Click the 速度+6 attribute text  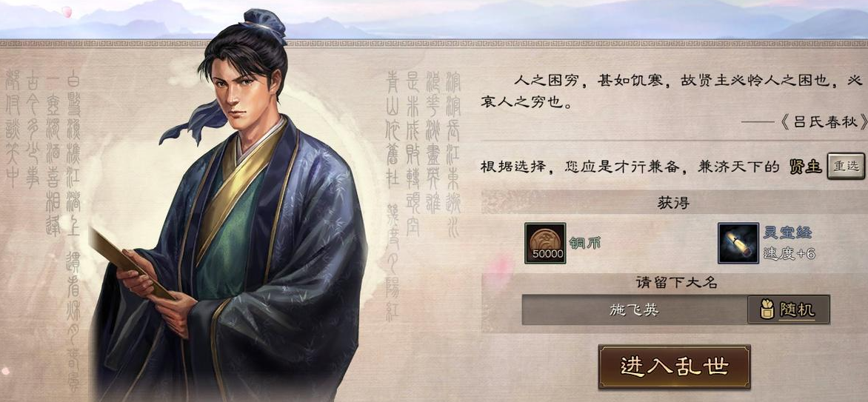(789, 254)
